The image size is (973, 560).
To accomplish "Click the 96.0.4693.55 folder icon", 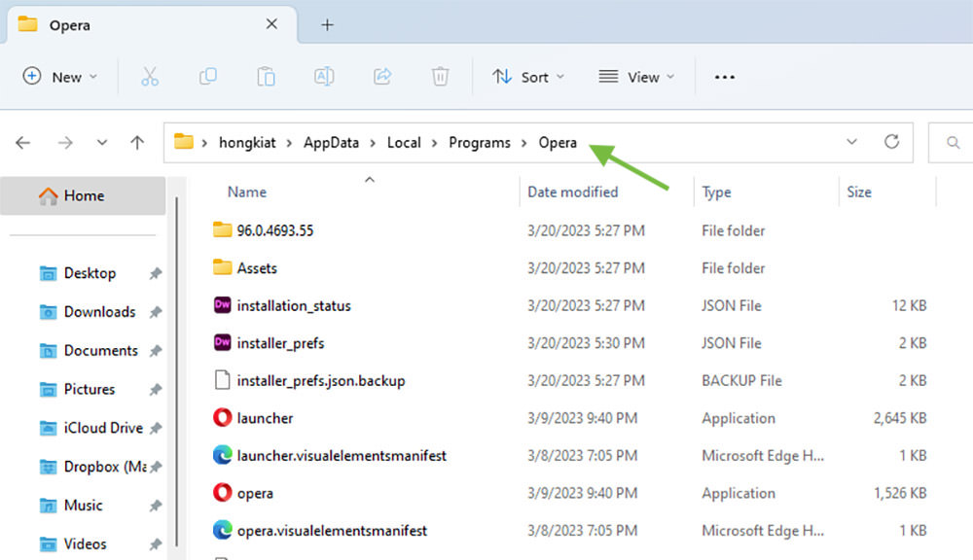I will click(222, 229).
